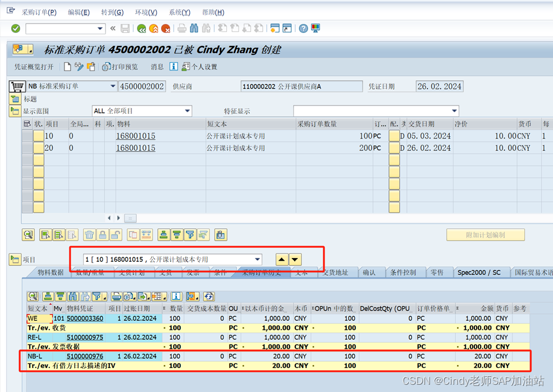Screen dimensions: 553x392
Task: Click the history table Export icon
Action: (x=144, y=297)
